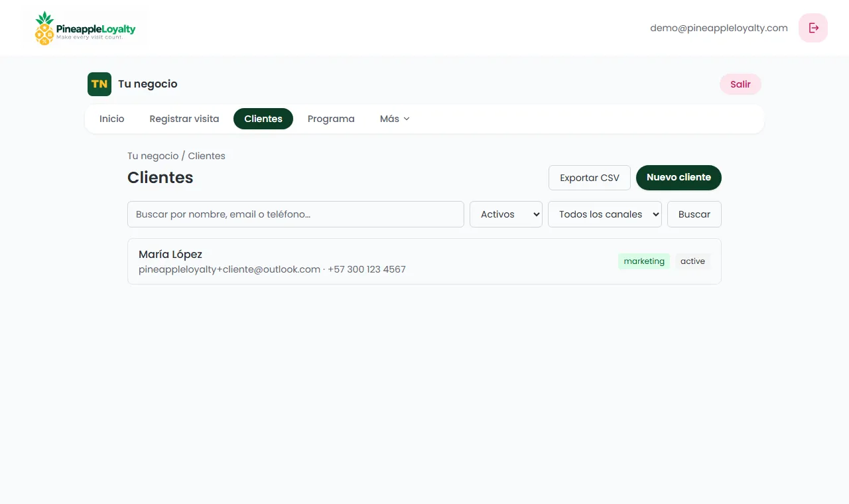Click the Buscar button
Image resolution: width=849 pixels, height=504 pixels.
[694, 214]
